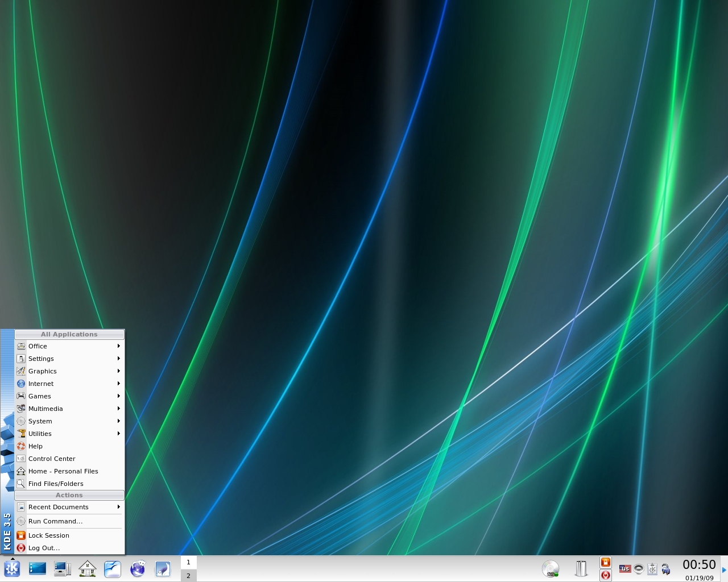
Task: Open the speaker volume mixer tray icon
Action: tap(639, 568)
